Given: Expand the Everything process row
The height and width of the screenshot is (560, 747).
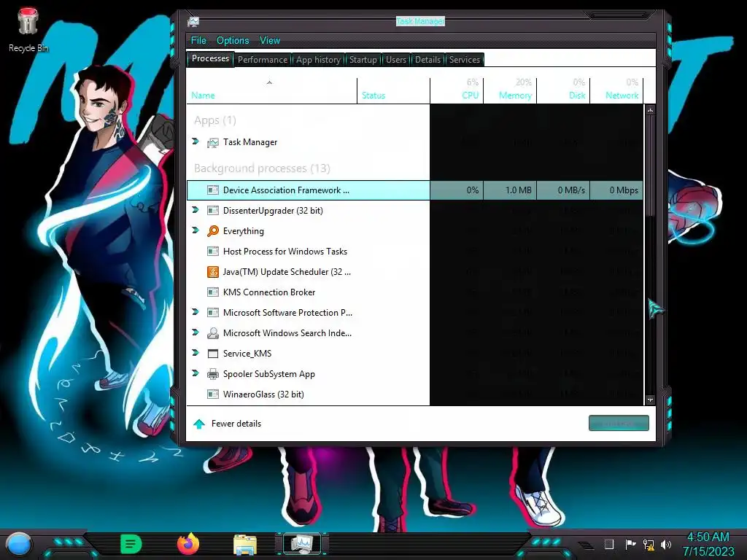Looking at the screenshot, I should pos(196,230).
